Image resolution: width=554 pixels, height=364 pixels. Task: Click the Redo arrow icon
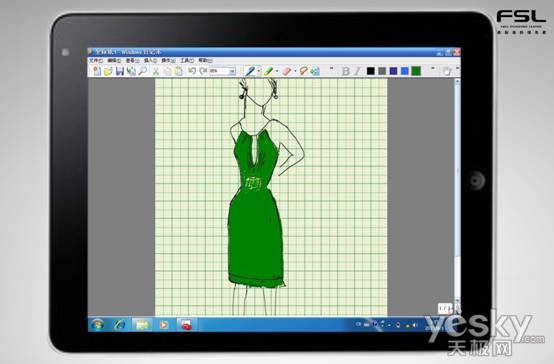pyautogui.click(x=203, y=71)
